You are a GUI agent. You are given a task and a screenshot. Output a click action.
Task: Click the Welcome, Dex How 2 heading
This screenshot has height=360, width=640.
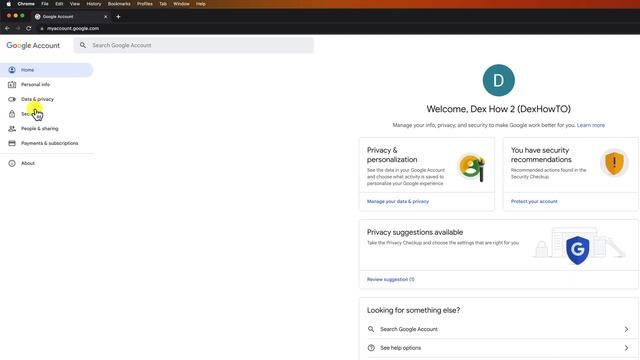pos(498,109)
